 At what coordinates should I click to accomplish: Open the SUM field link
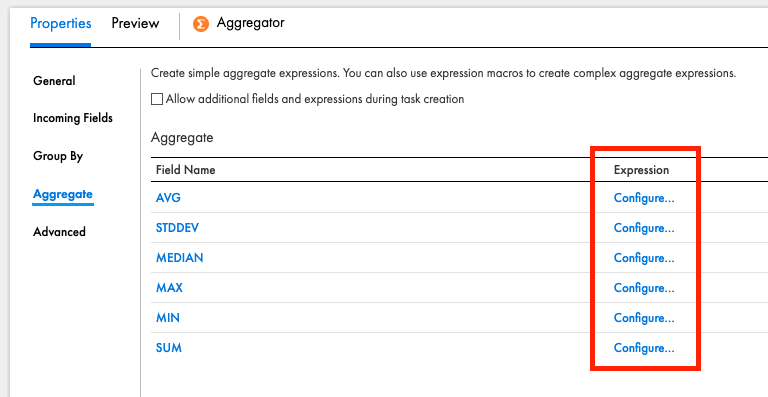168,348
